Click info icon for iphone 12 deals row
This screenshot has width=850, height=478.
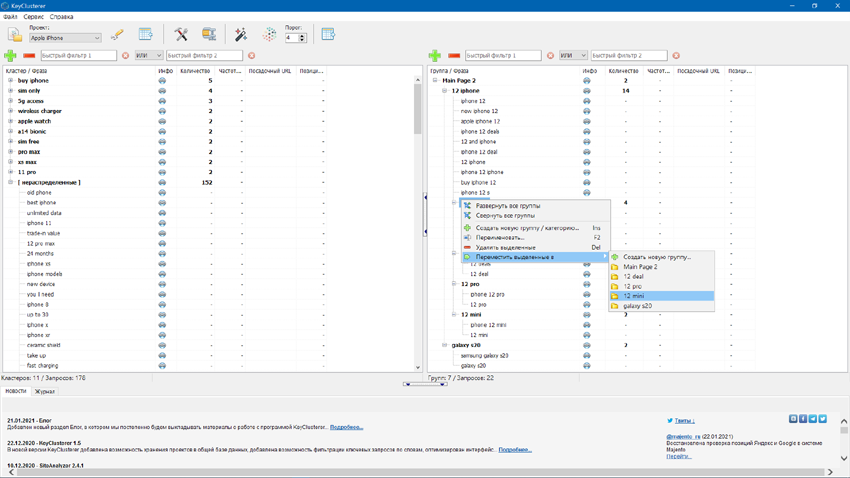(587, 131)
